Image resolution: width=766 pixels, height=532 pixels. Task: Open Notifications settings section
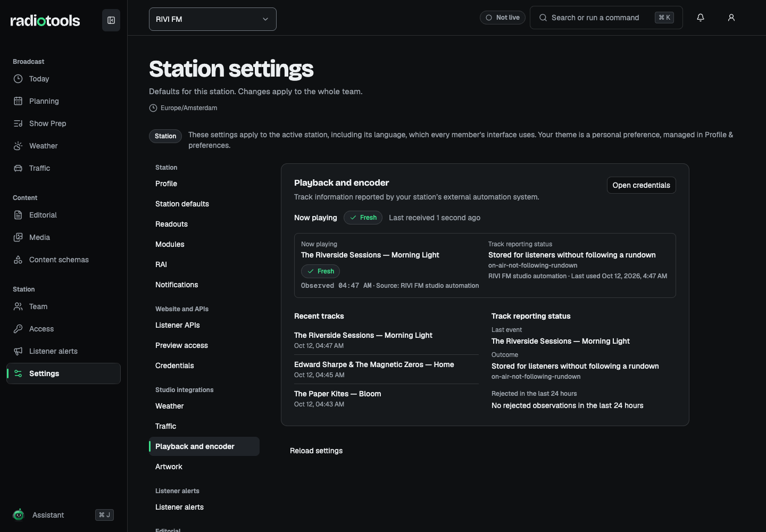(204, 285)
